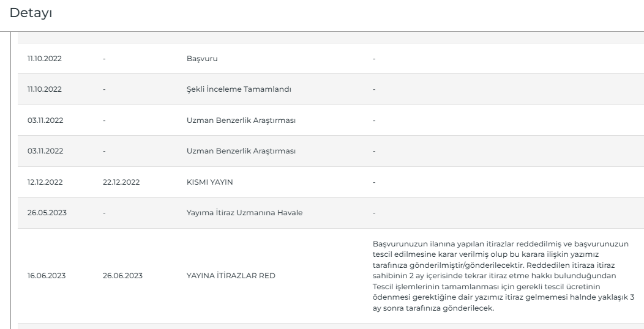Viewport: 644px width, 329px height.
Task: Select the KISMI YAYIN entry
Action: (x=209, y=182)
